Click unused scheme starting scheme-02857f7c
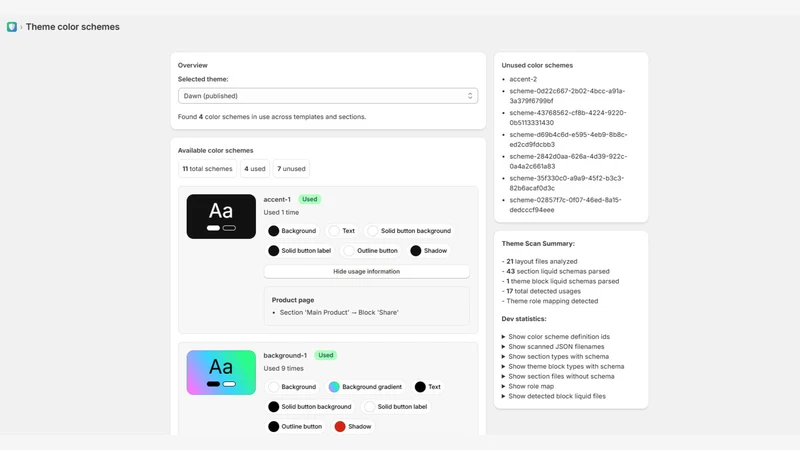Screen dimensions: 800x450 565,205
